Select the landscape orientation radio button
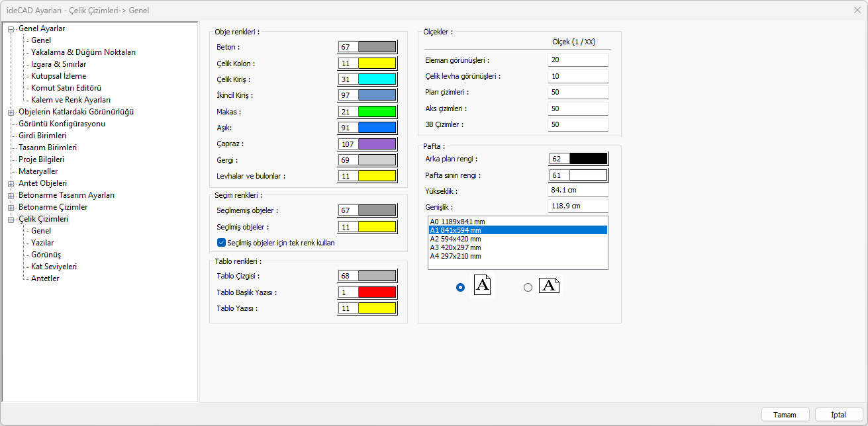868x426 pixels. (528, 288)
